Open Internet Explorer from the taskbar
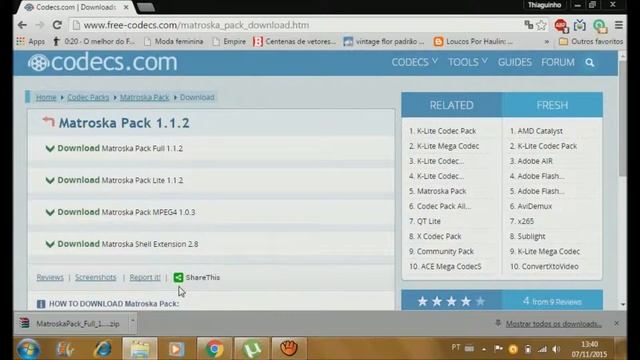This screenshot has width=640, height=360. [102, 349]
